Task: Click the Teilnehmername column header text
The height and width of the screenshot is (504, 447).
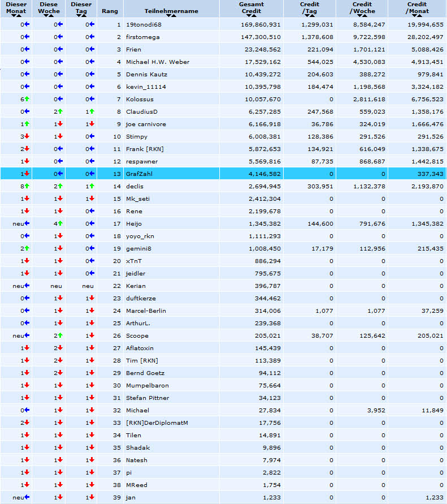Action: pos(171,11)
